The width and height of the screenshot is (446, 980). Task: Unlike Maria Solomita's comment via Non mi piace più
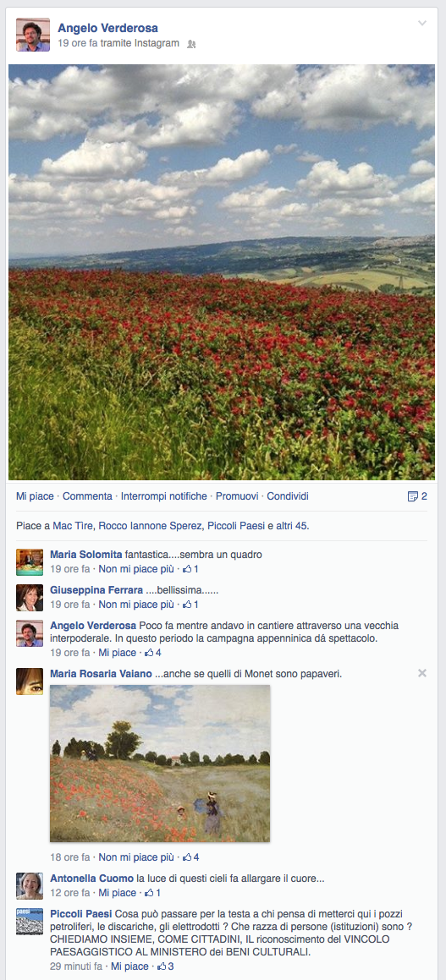(136, 569)
